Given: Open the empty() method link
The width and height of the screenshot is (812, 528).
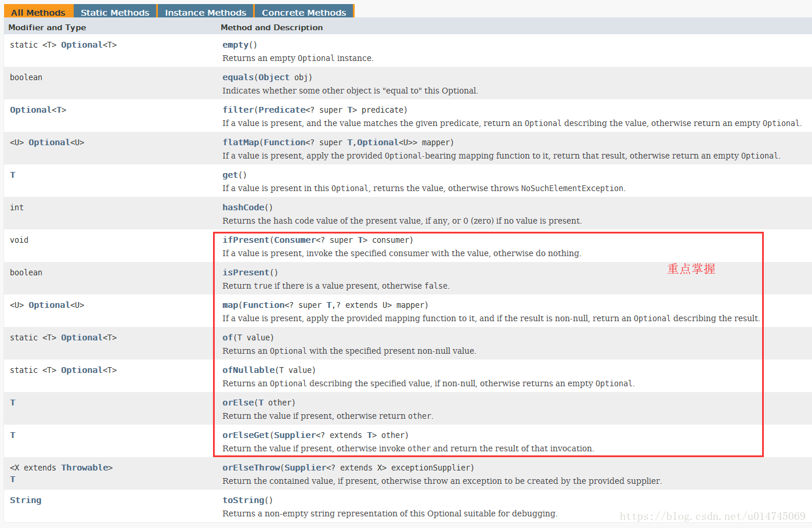Looking at the screenshot, I should [x=235, y=45].
